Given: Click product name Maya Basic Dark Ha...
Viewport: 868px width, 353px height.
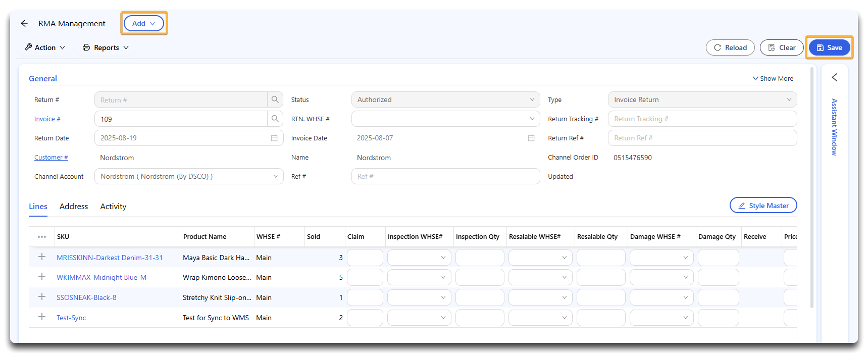Looking at the screenshot, I should (x=216, y=258).
